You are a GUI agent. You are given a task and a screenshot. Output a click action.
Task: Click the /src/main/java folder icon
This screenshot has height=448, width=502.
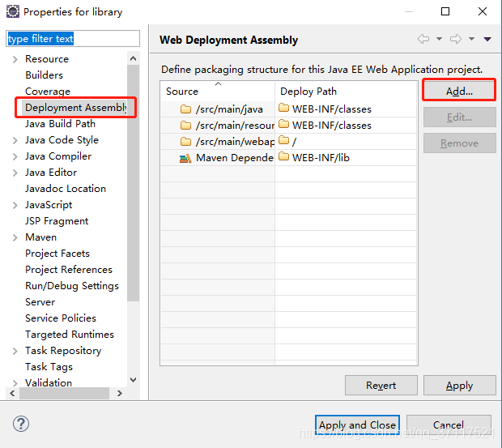coord(185,109)
